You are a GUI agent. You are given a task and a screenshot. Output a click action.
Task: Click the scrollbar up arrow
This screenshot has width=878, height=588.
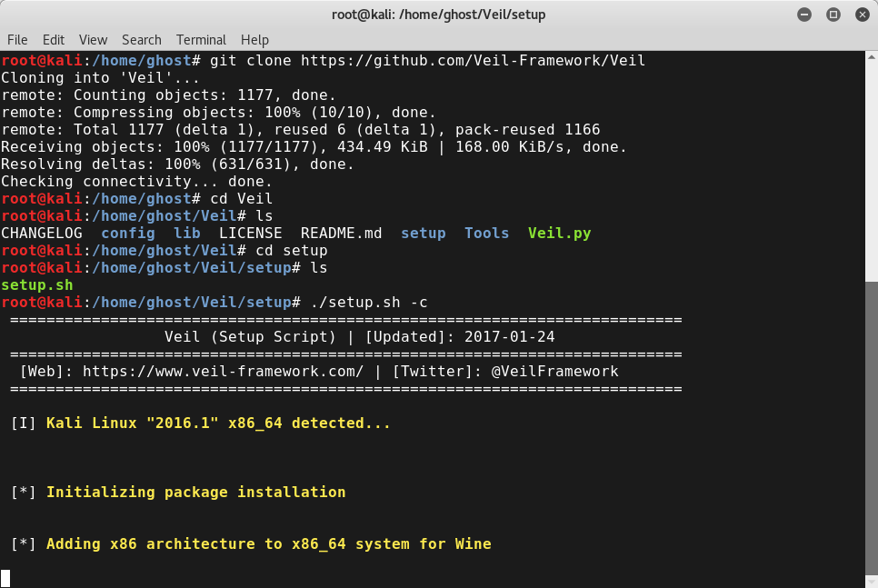point(872,56)
